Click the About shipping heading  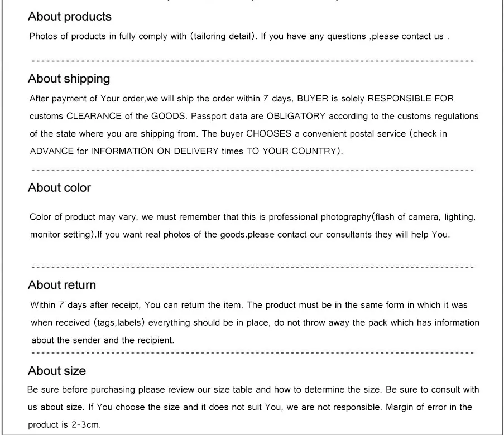tap(69, 79)
